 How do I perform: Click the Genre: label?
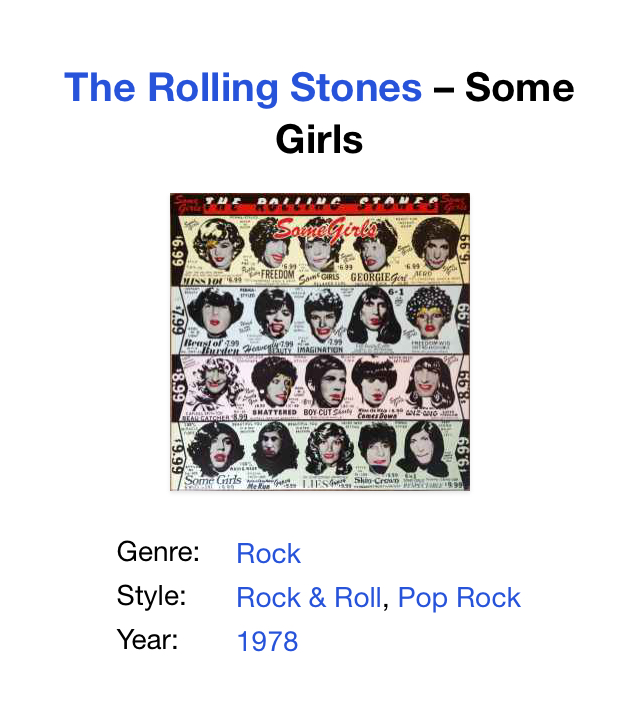pos(158,551)
